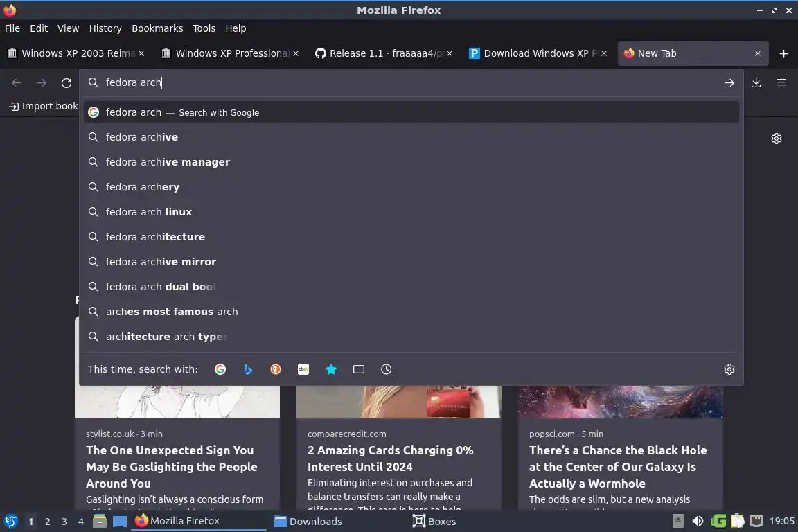Search bookmarks with the star icon
The image size is (798, 532).
point(331,369)
